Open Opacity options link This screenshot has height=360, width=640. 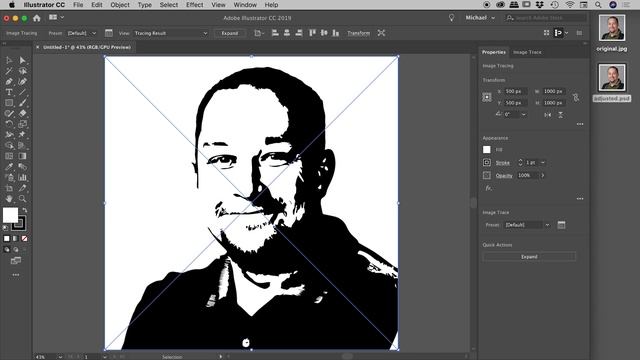pos(504,176)
